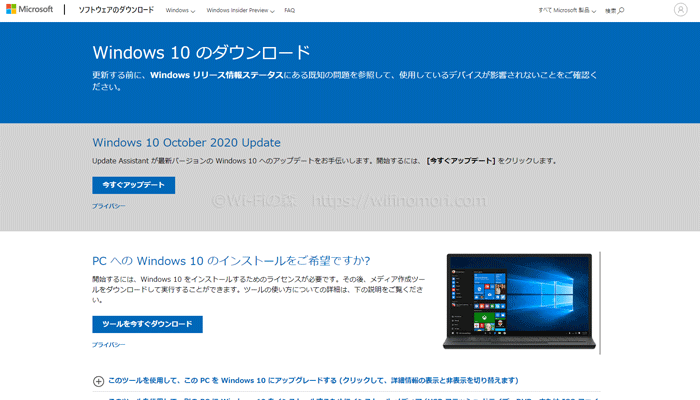The image size is (700, 400).
Task: Click the Windows 10 October 2020 Update heading
Action: 186,142
